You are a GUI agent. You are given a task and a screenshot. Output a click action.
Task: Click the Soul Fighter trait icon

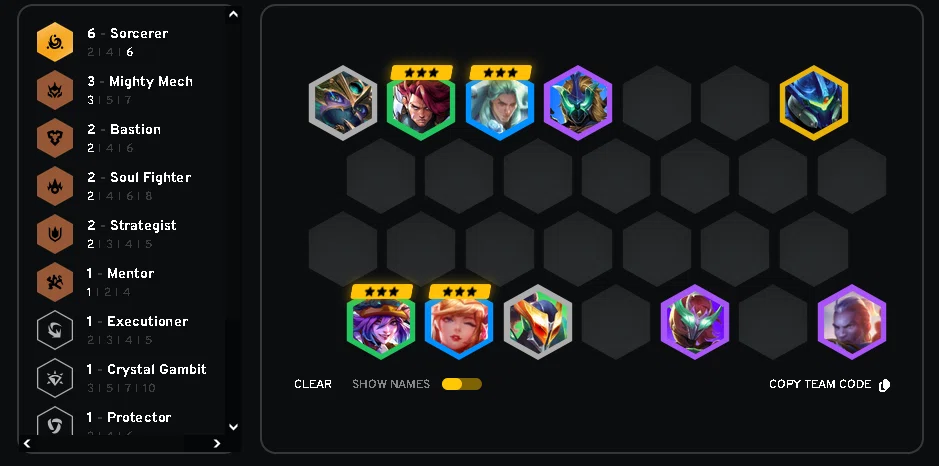point(55,186)
